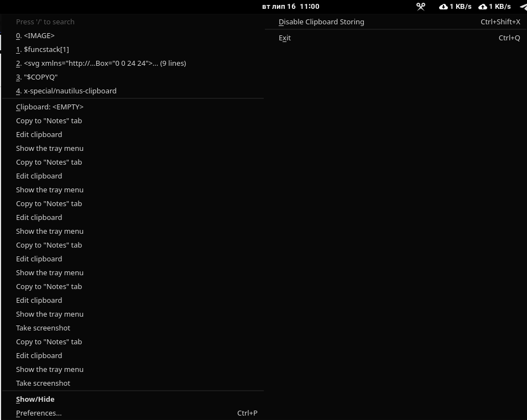Open Telegram from the system tray
This screenshot has height=420, width=527.
(x=523, y=7)
